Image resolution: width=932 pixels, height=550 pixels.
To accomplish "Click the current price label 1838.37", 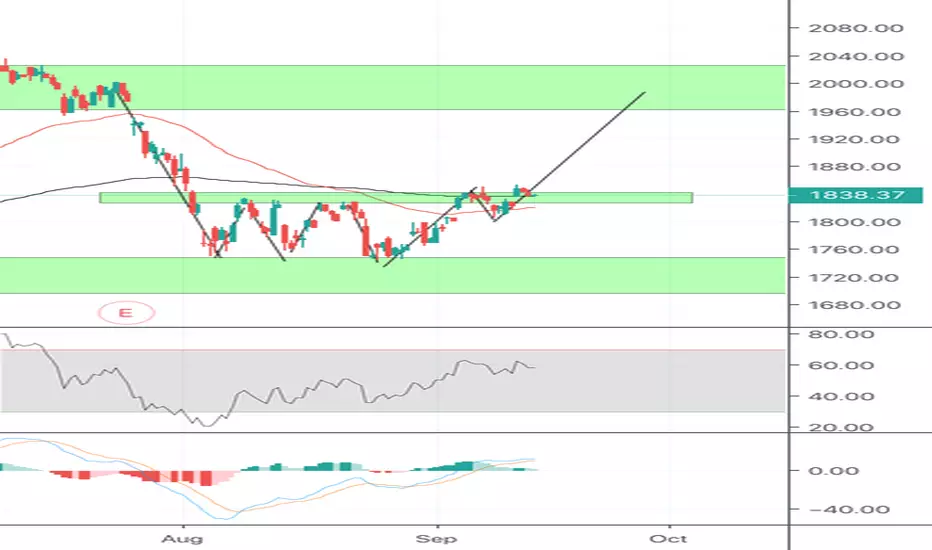I will 856,195.
